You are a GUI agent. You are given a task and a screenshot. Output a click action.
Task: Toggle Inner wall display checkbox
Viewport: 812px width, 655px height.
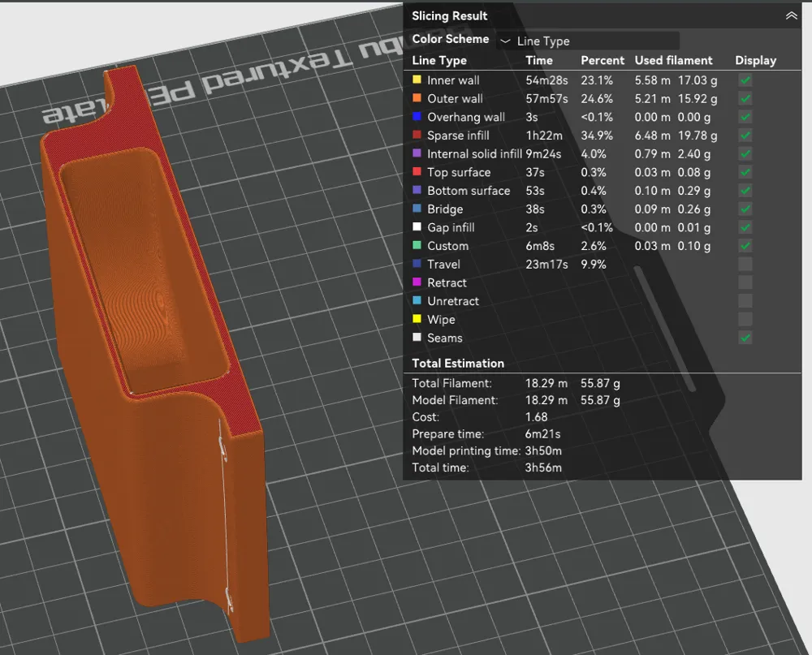coord(745,80)
